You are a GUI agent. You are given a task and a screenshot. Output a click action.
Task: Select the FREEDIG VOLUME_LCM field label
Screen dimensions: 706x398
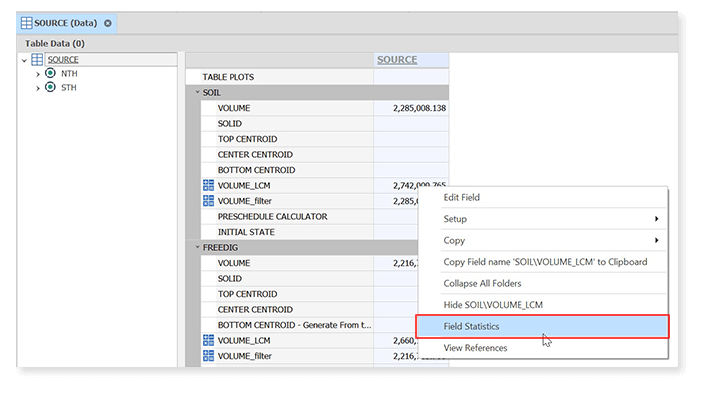click(244, 340)
